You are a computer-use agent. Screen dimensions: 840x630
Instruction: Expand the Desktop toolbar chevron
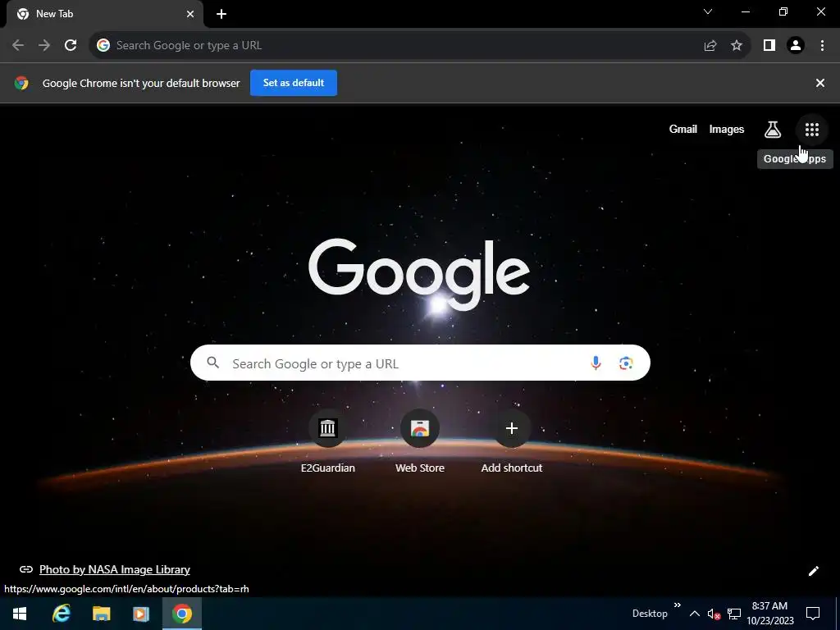tap(677, 605)
